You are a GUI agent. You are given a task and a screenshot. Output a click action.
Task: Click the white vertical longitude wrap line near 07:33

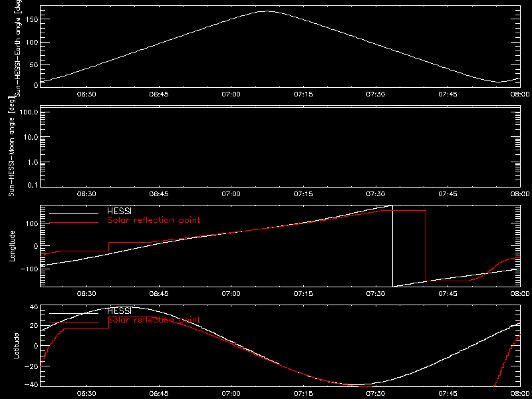point(392,246)
